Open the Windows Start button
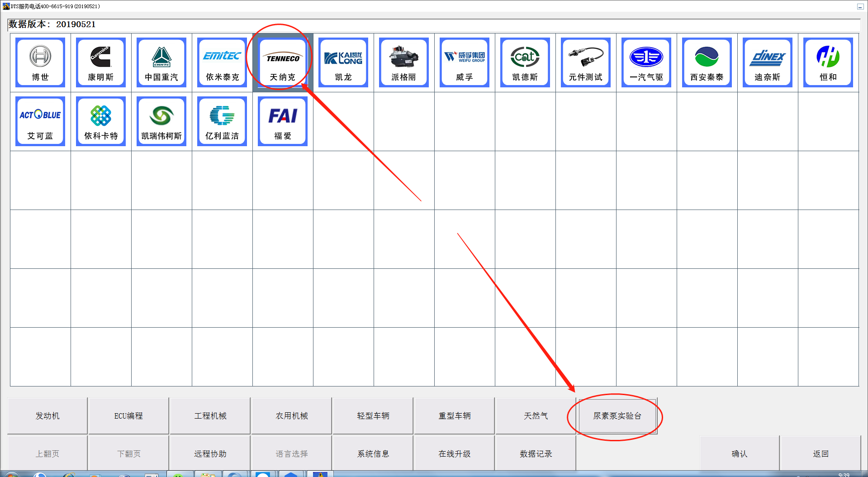This screenshot has width=868, height=477. coord(11,474)
